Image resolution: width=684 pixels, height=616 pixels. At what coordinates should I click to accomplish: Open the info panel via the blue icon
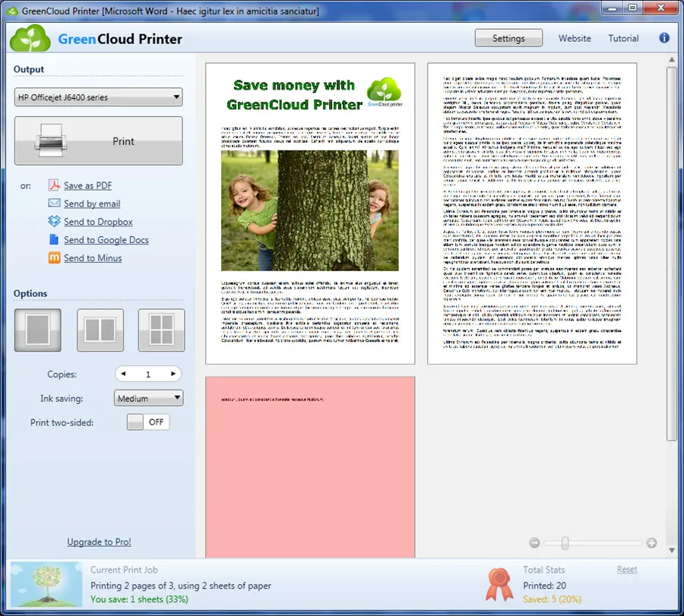[663, 37]
